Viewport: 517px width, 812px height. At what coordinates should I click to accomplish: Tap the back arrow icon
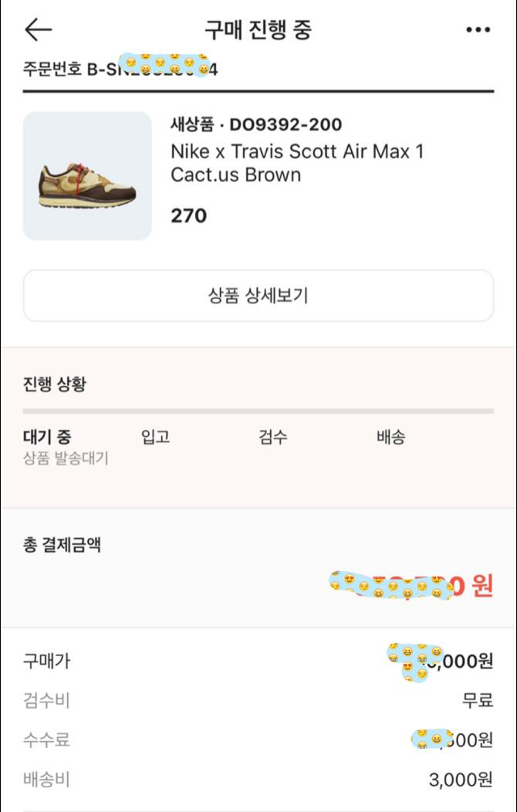click(38, 30)
